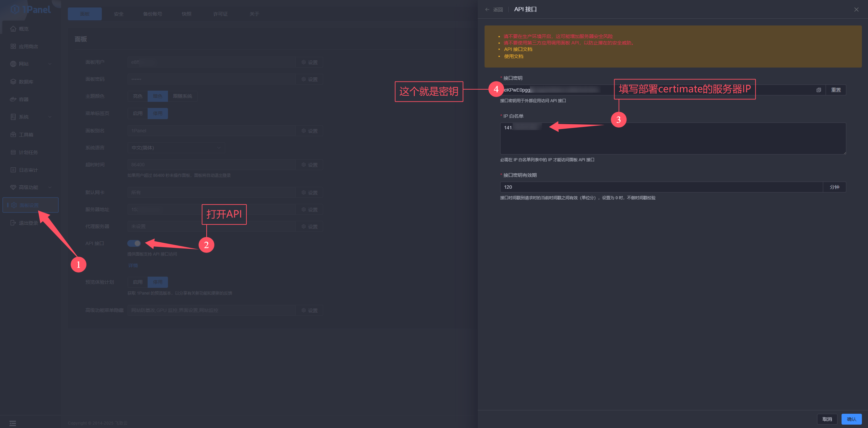Screen dimensions: 868x428
Task: Click 设置 gear for 默认网卡
Action: 309,193
